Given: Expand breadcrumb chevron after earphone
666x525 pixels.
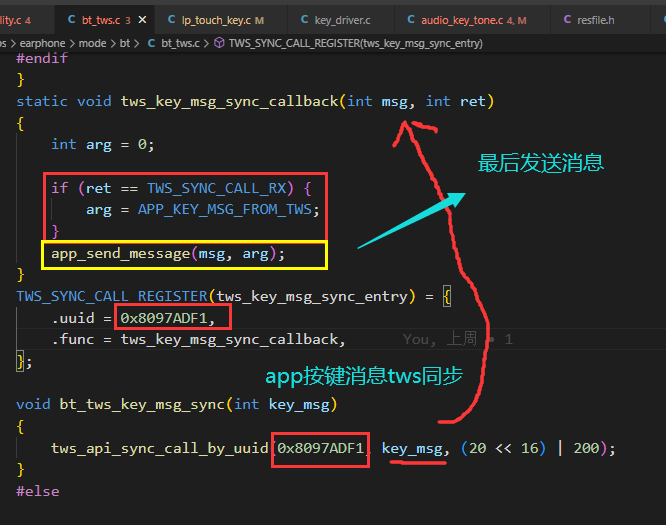Looking at the screenshot, I should click(x=72, y=43).
